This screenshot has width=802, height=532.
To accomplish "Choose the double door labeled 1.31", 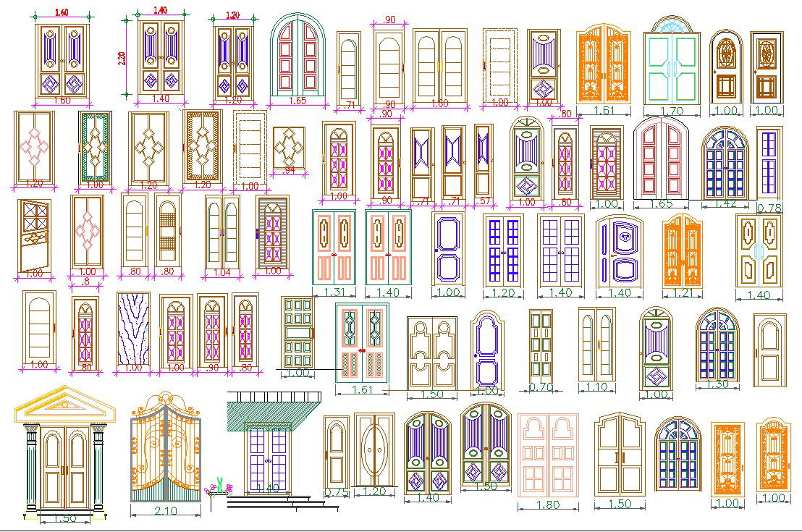I will click(334, 248).
